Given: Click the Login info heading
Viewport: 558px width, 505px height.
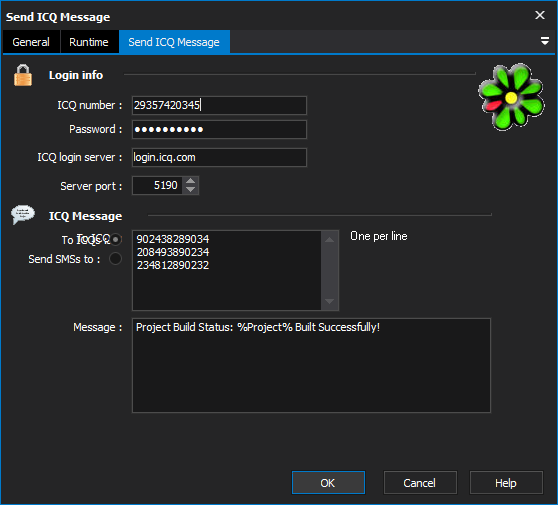Looking at the screenshot, I should point(76,75).
